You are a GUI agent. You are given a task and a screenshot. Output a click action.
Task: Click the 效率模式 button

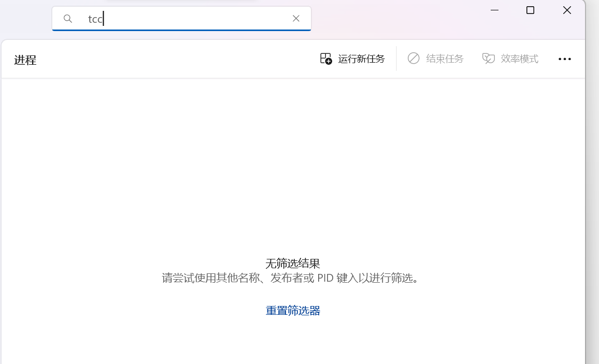click(510, 59)
